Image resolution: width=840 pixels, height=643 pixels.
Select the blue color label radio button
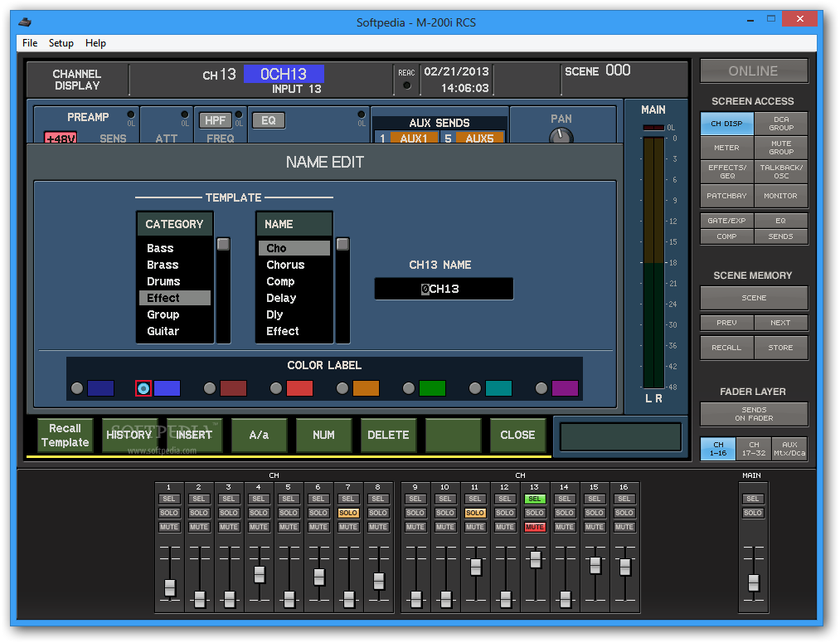143,388
